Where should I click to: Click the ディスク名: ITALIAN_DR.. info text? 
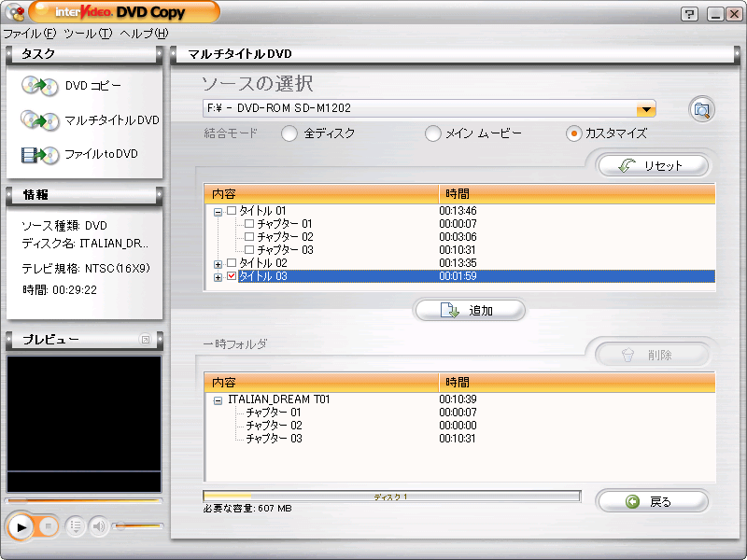[85, 244]
